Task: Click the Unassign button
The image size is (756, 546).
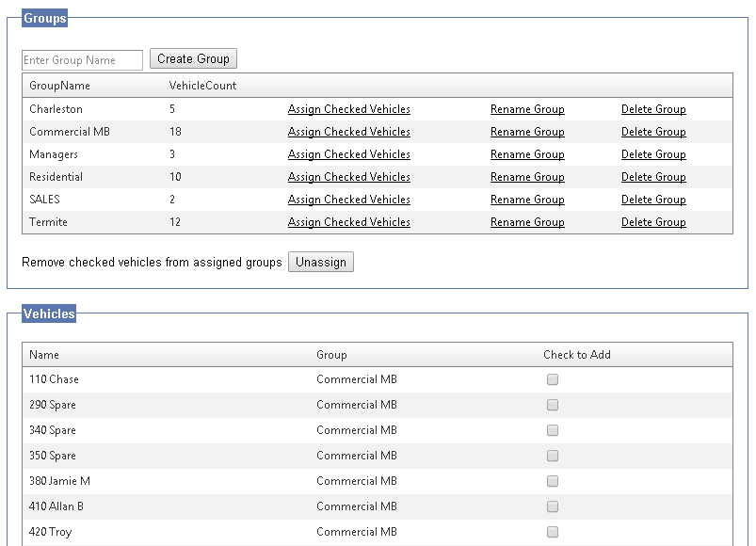Action: 321,262
